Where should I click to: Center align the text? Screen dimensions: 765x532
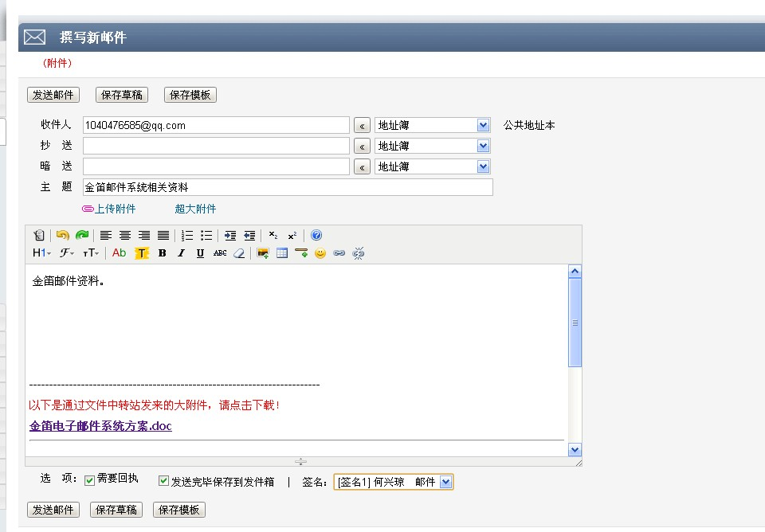point(125,236)
